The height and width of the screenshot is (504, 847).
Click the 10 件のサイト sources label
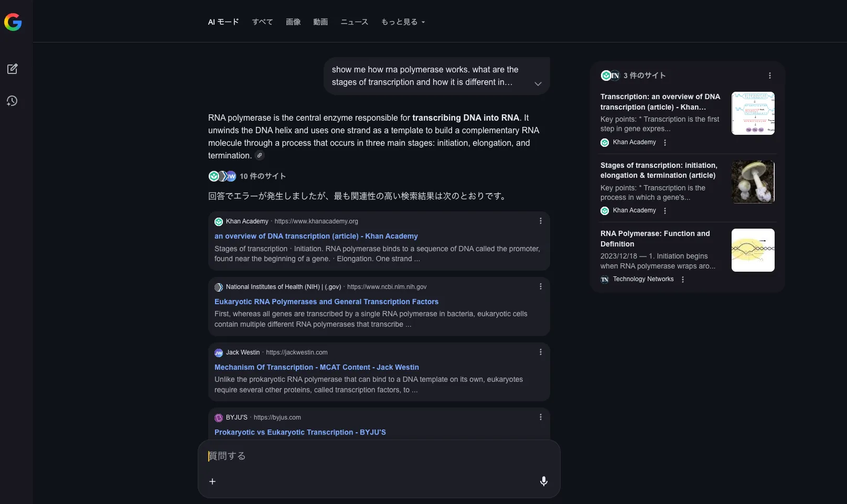(x=263, y=176)
